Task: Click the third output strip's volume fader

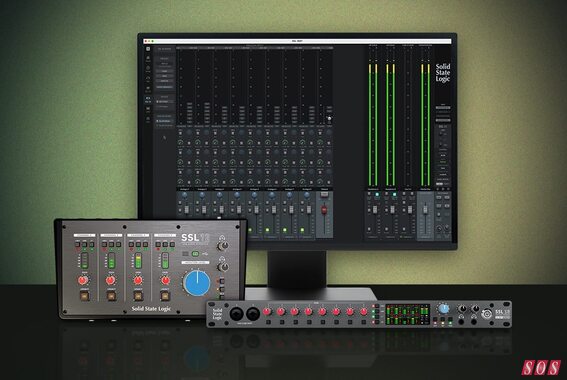Action: coord(410,209)
